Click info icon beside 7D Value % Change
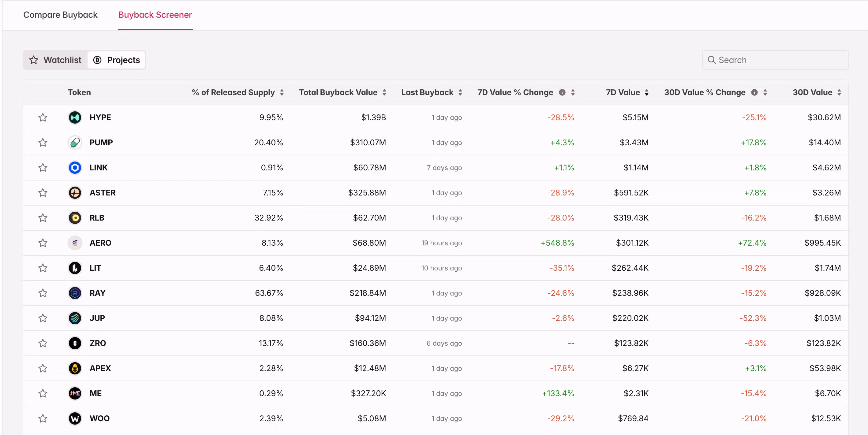 click(562, 92)
